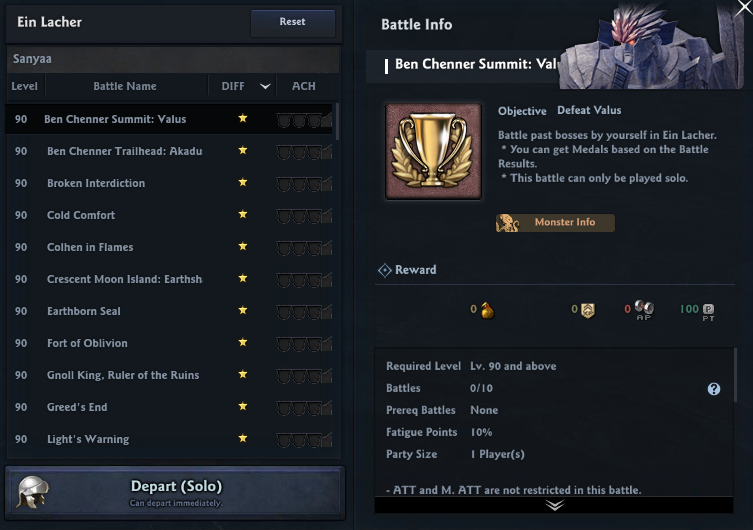Expand battle details with bottom double chevron
Screen dimensions: 753x530
pos(554,505)
